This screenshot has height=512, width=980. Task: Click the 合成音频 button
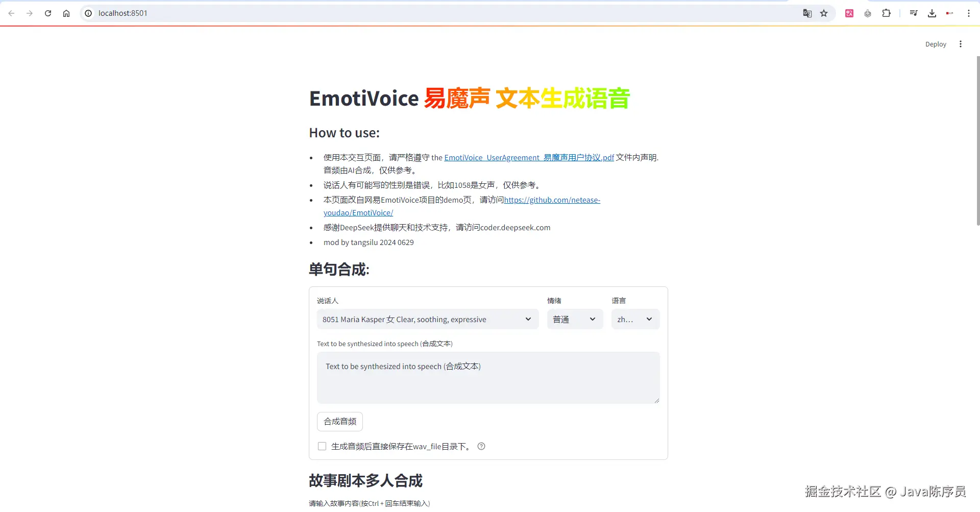tap(340, 422)
